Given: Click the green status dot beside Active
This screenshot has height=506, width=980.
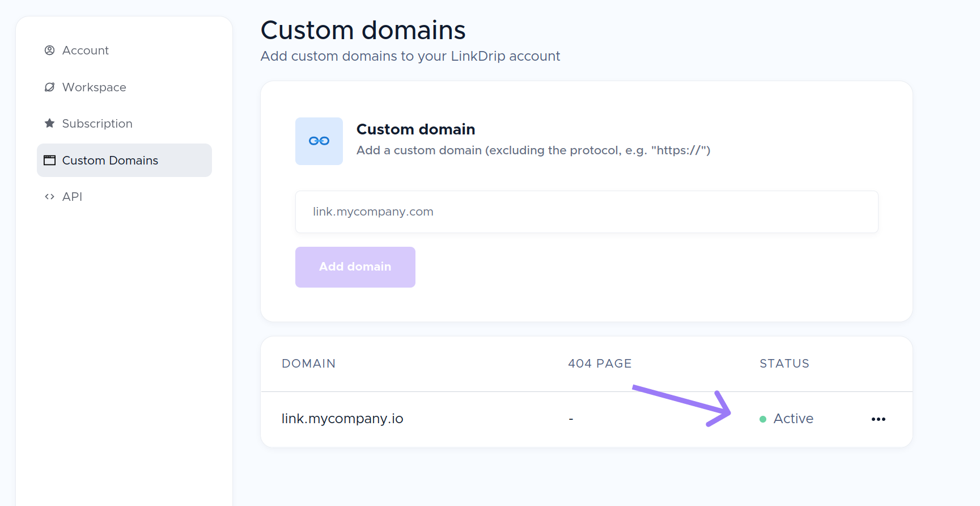Looking at the screenshot, I should point(763,419).
